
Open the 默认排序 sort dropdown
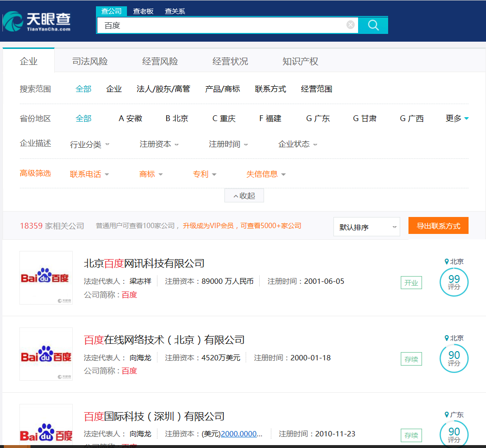tap(367, 227)
